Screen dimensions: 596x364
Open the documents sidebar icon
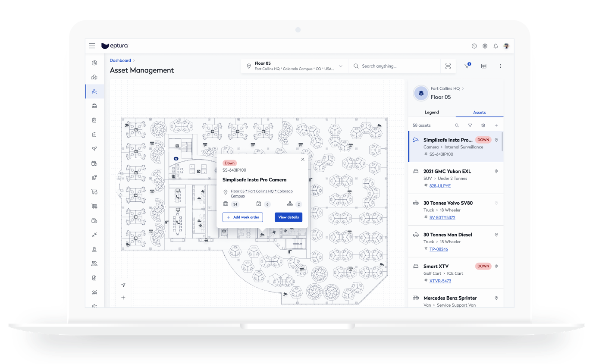click(94, 120)
